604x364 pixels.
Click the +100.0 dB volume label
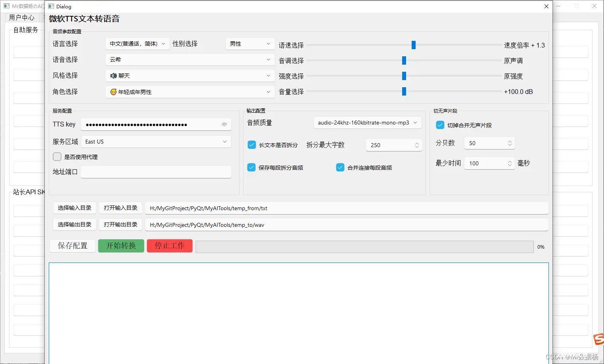click(x=518, y=92)
